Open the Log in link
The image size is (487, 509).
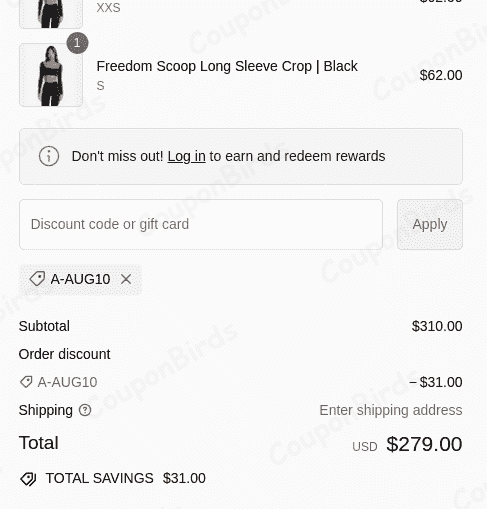click(x=186, y=156)
